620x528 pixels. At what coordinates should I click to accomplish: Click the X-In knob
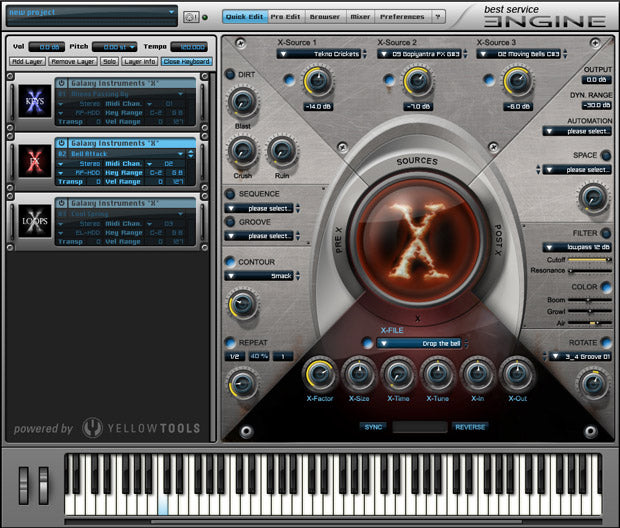tap(477, 374)
